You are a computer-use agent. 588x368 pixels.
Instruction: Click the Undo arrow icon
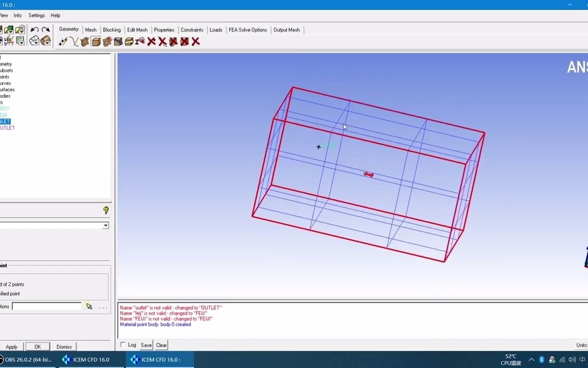pyautogui.click(x=34, y=30)
